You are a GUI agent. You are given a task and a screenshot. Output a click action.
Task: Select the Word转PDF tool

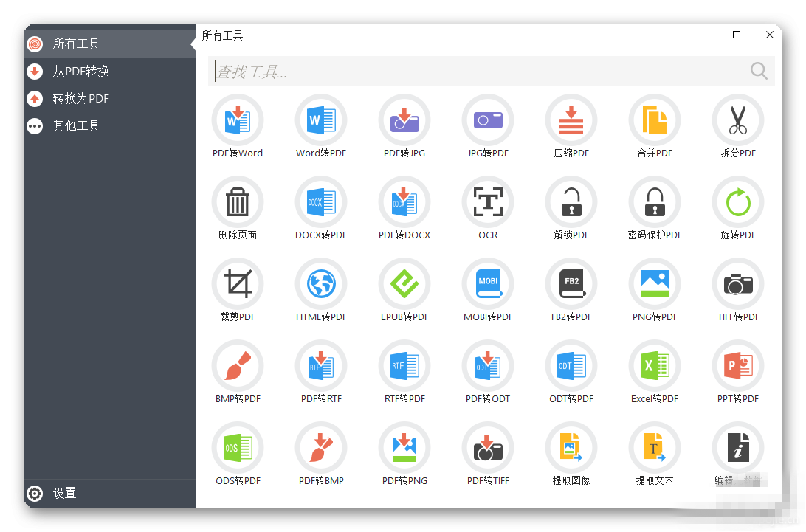(321, 127)
